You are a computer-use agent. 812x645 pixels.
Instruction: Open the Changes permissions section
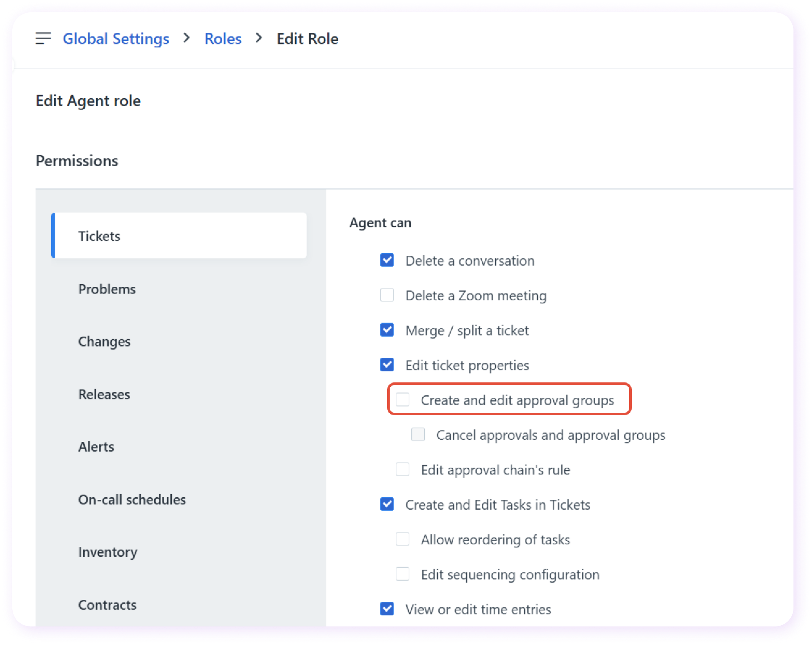tap(104, 341)
